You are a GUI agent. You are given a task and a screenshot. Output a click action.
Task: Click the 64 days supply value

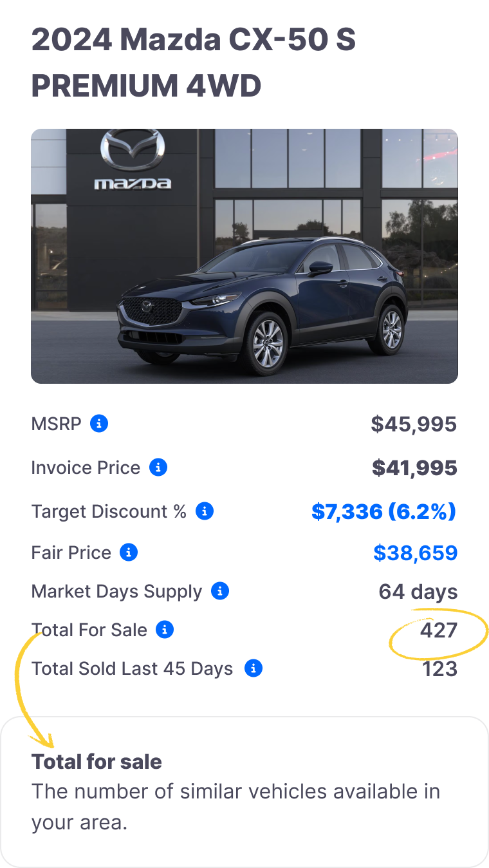tap(418, 591)
